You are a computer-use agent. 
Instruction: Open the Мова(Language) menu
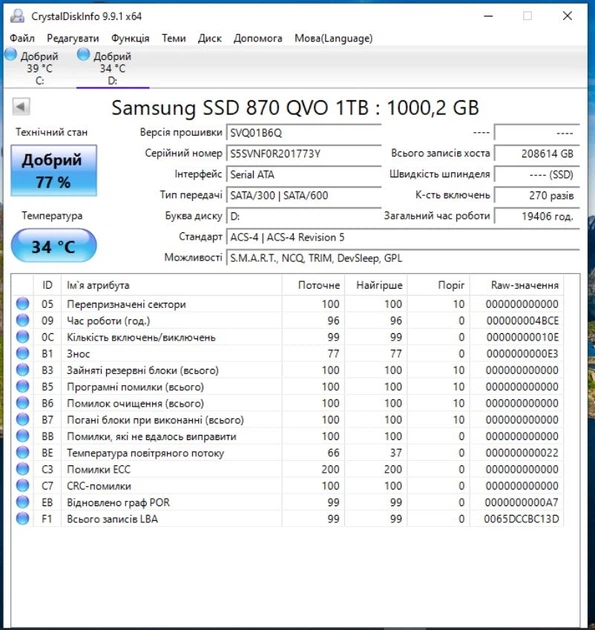(x=333, y=38)
